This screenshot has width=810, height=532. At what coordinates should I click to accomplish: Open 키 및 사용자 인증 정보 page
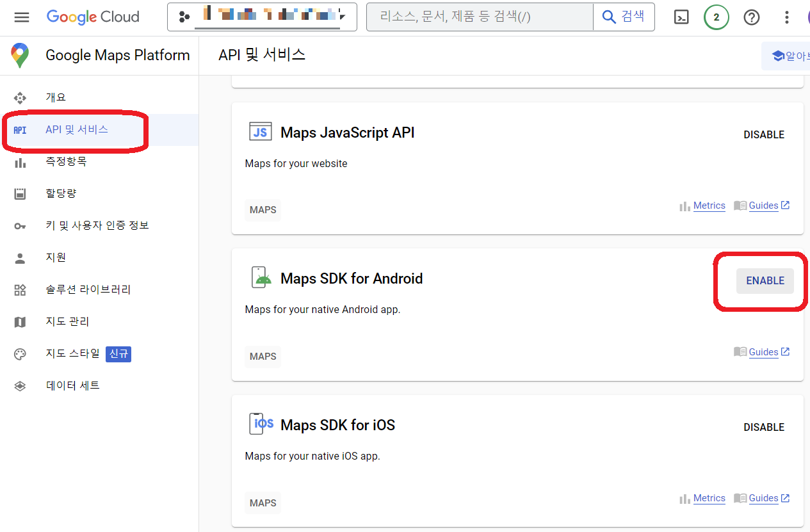tap(99, 225)
